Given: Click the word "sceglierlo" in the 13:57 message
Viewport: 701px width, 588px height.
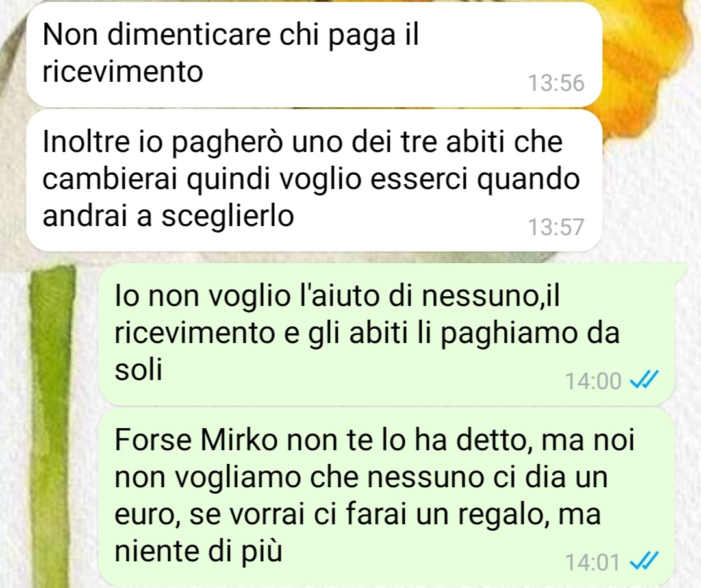Looking at the screenshot, I should tap(227, 217).
